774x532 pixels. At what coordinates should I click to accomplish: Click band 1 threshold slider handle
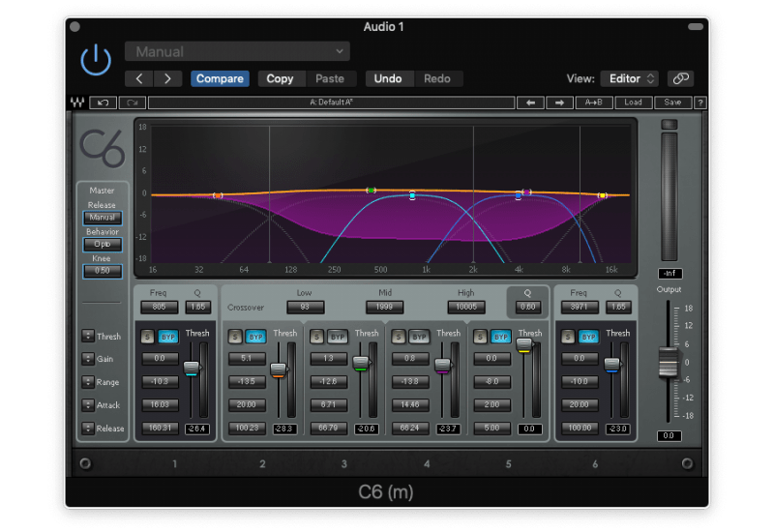191,369
